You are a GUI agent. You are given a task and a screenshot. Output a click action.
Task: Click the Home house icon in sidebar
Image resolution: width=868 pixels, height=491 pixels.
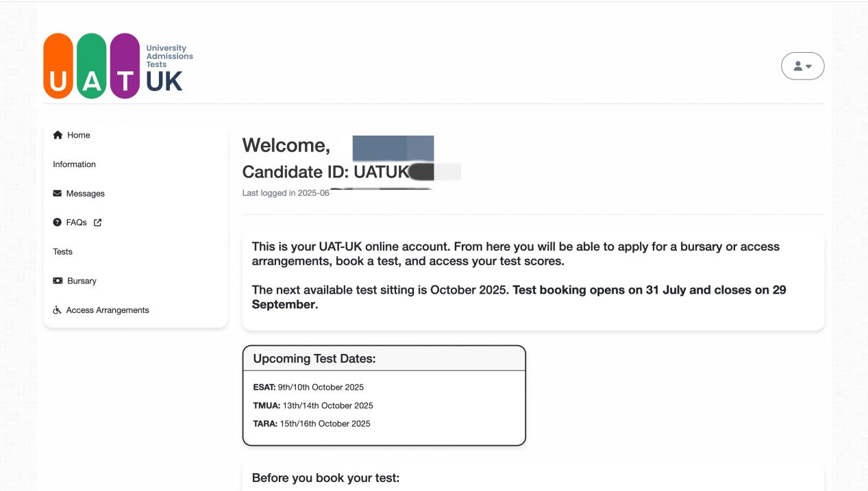(58, 135)
